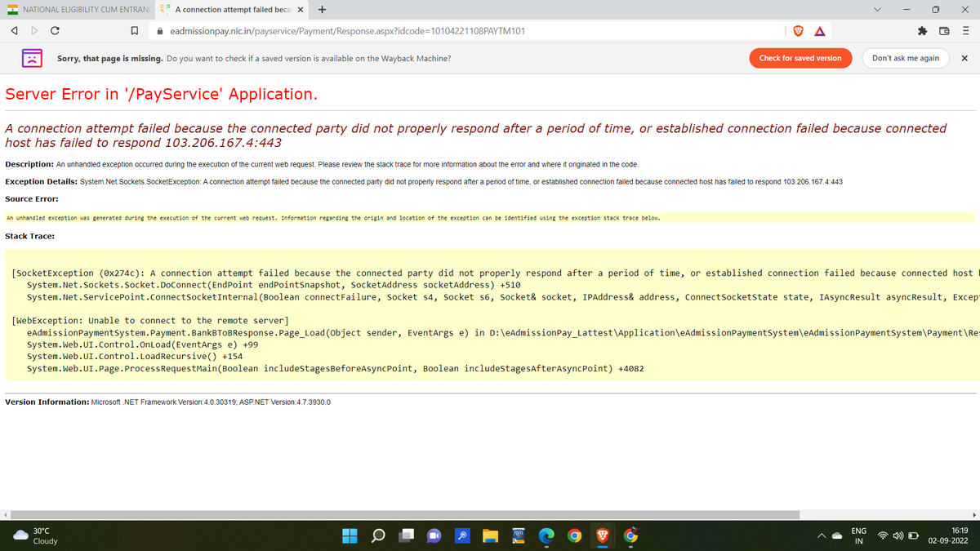
Task: Open the weather widget showing 30°C Cloudy
Action: 38,535
